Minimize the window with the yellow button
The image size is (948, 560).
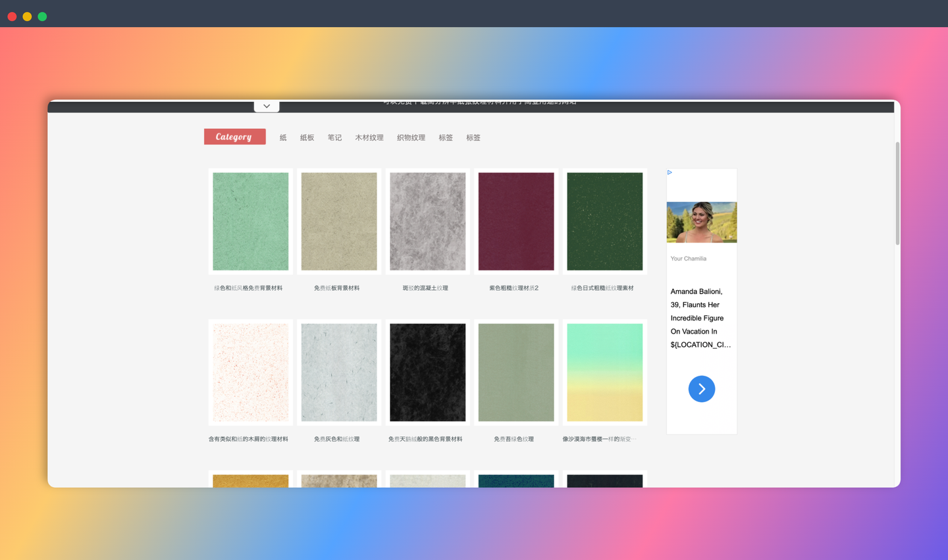tap(27, 16)
